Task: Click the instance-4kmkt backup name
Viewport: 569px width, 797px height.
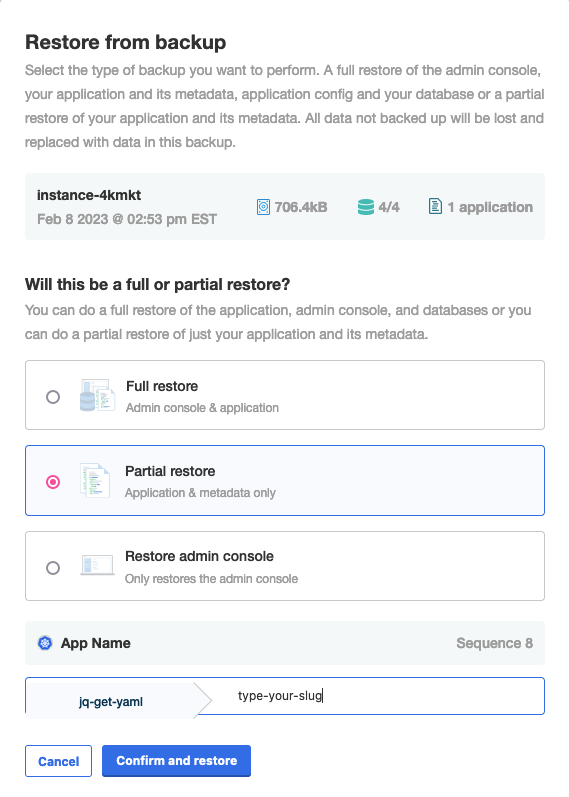Action: [x=89, y=195]
